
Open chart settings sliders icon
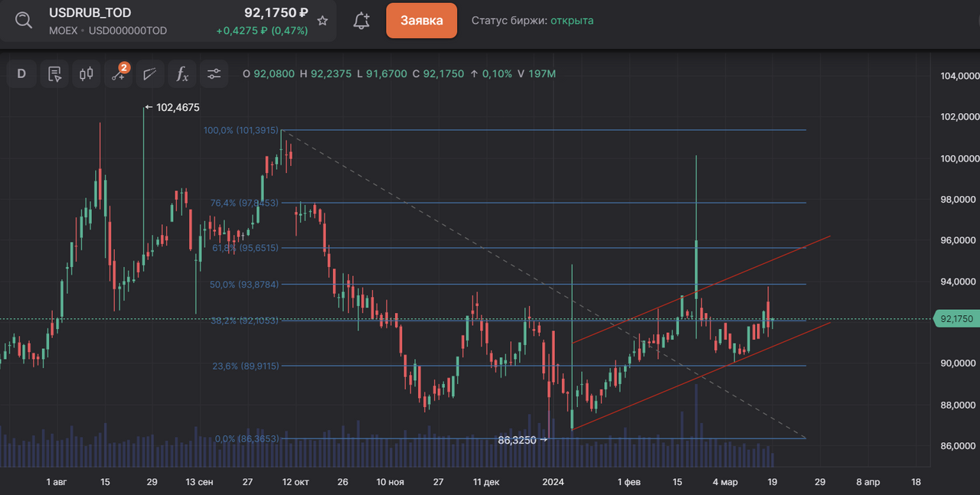214,74
